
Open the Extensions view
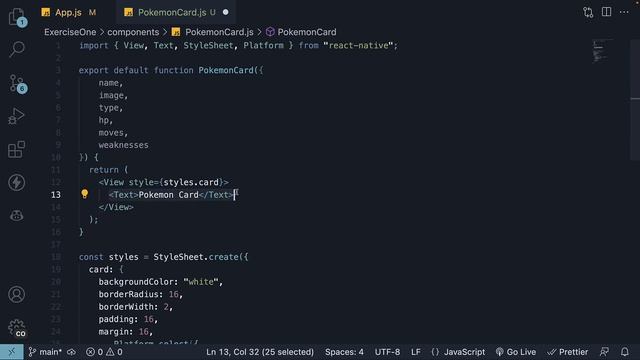click(17, 149)
